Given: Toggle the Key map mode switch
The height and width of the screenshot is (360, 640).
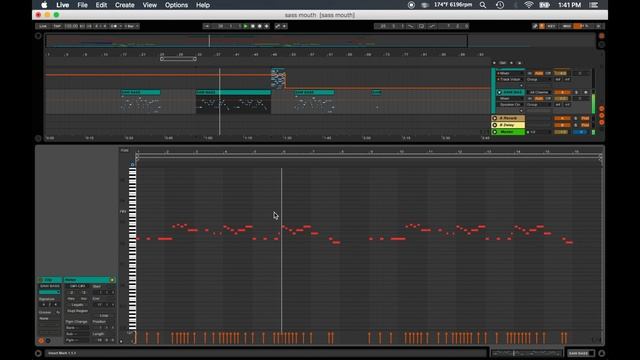Looking at the screenshot, I should [x=551, y=26].
